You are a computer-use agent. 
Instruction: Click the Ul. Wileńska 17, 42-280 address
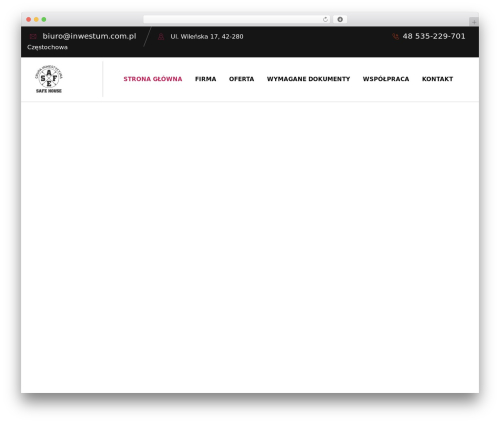207,37
